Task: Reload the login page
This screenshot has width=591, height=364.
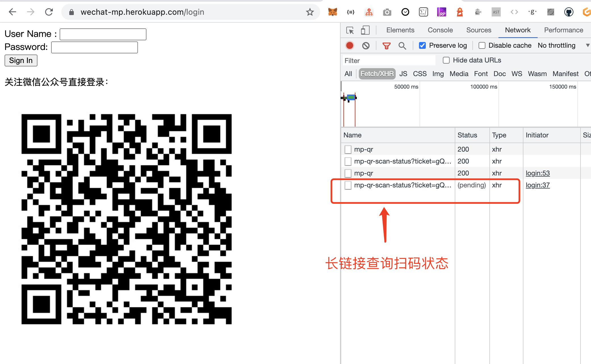Action: click(49, 12)
